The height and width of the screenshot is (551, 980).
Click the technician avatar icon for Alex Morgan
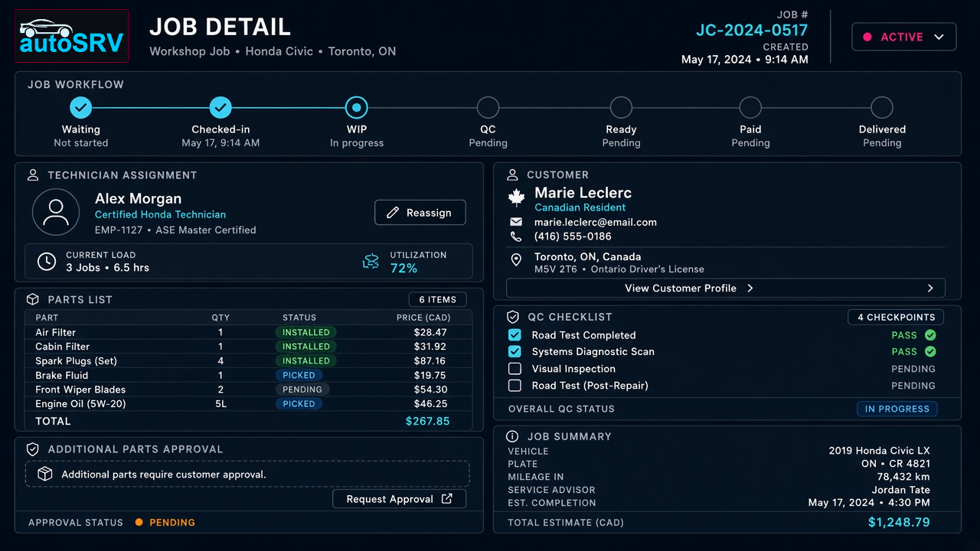(56, 212)
